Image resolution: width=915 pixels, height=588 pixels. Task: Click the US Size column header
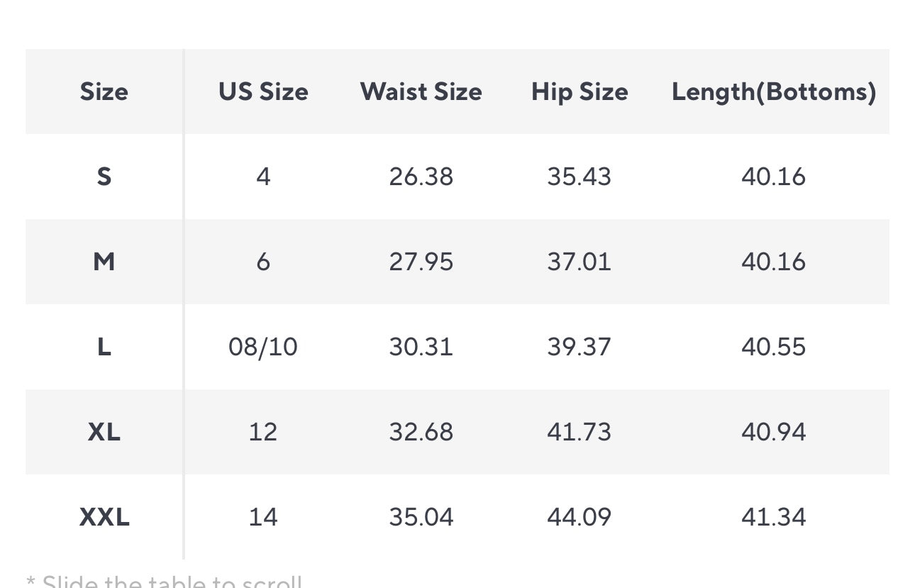pos(263,91)
